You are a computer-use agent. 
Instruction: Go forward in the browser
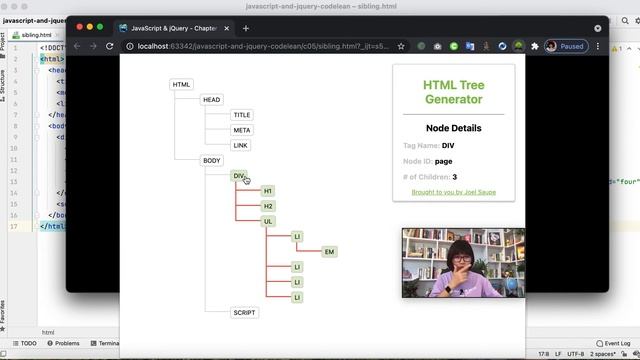click(93, 46)
